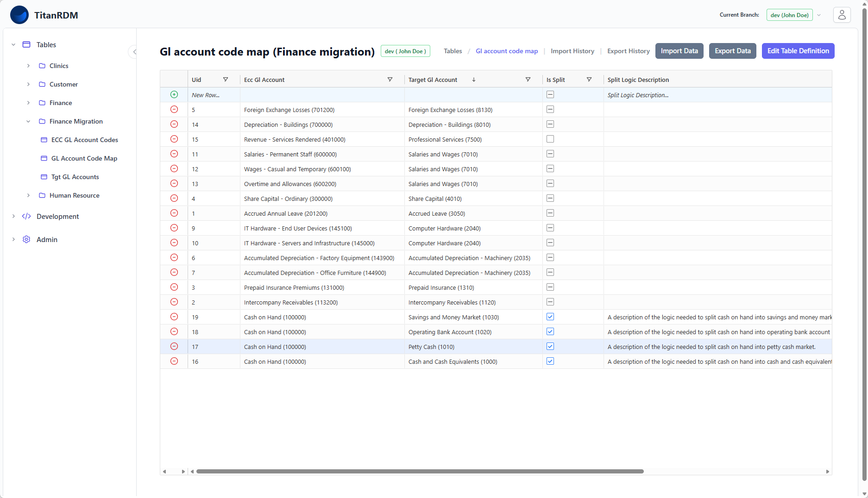Viewport: 868px width, 498px height.
Task: Uncheck Is Split for Cash and Cash Equivalents
Action: (550, 361)
